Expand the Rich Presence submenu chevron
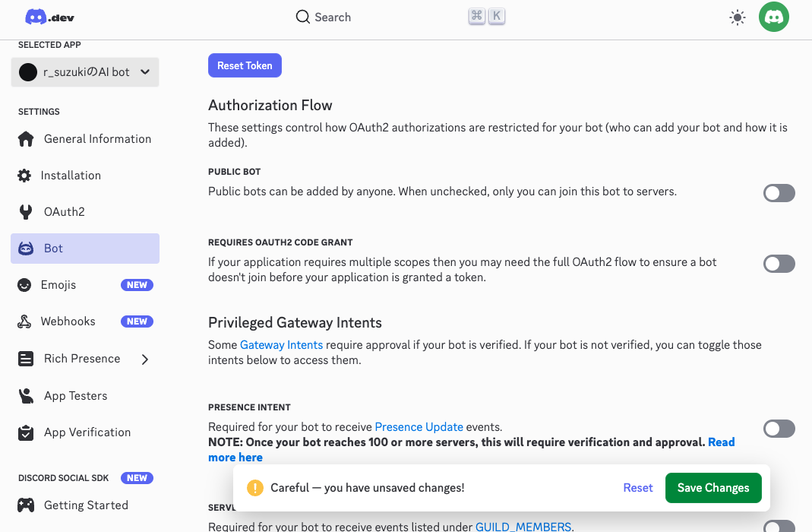 pyautogui.click(x=145, y=359)
